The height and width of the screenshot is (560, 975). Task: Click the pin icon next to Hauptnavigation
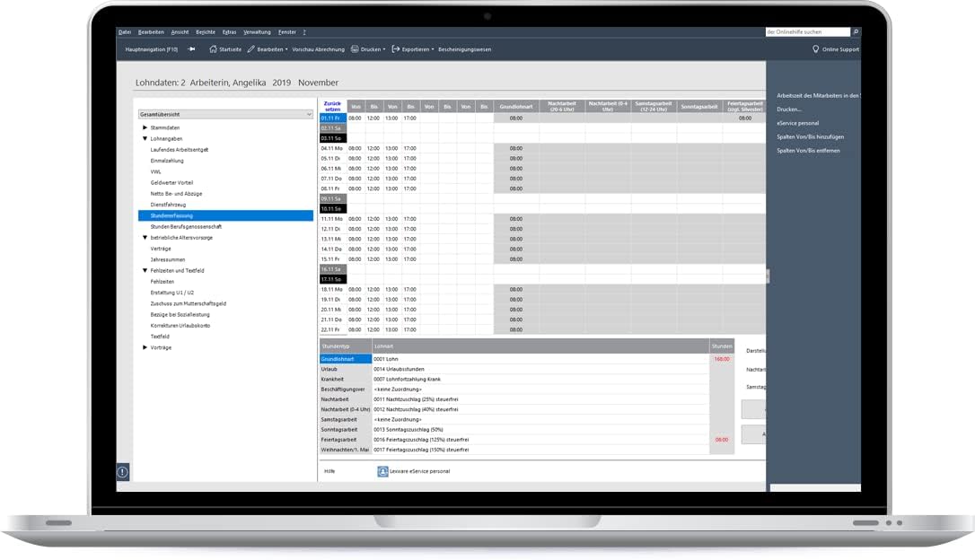tap(191, 49)
